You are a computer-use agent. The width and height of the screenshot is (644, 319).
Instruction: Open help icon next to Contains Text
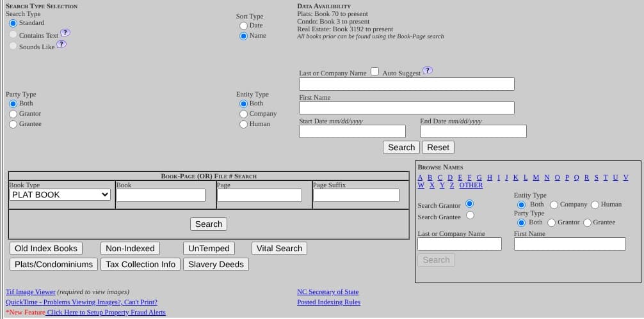[65, 33]
